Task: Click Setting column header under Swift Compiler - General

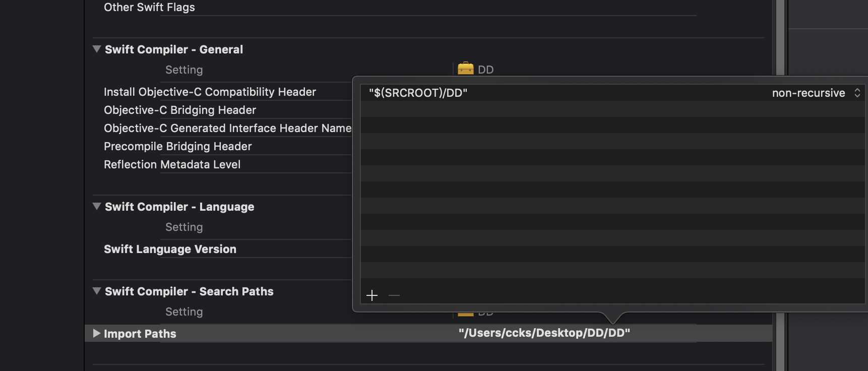Action: pos(184,70)
